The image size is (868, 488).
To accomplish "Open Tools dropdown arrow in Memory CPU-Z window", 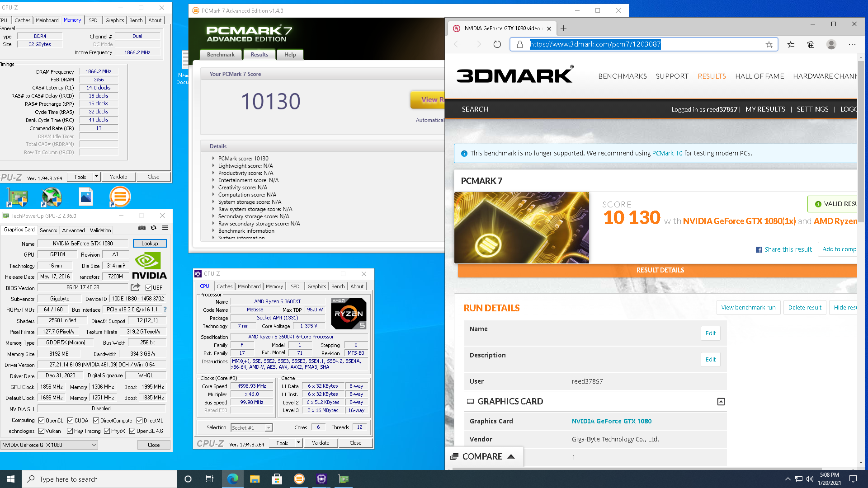I will tap(96, 177).
